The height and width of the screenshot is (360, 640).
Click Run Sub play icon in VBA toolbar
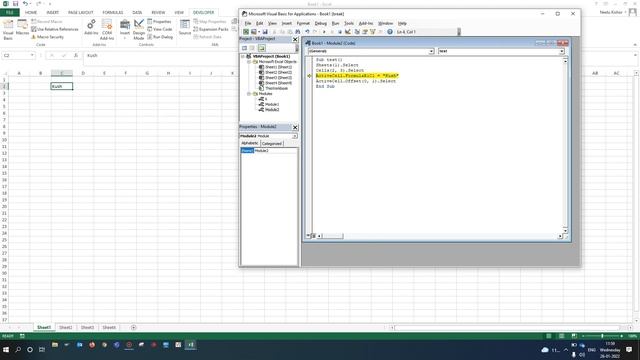pos(324,32)
